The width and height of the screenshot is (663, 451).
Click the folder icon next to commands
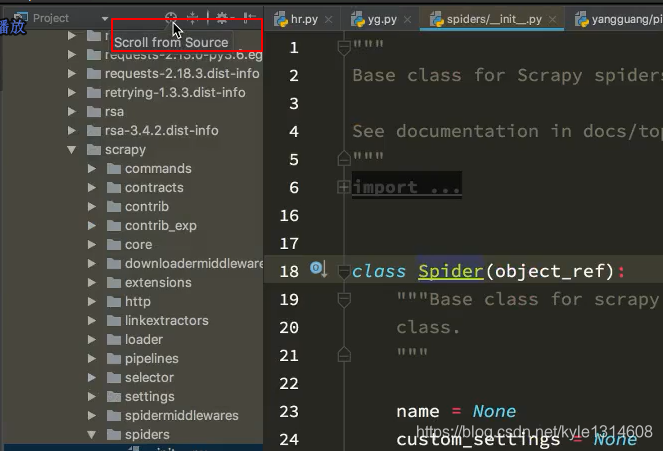114,168
